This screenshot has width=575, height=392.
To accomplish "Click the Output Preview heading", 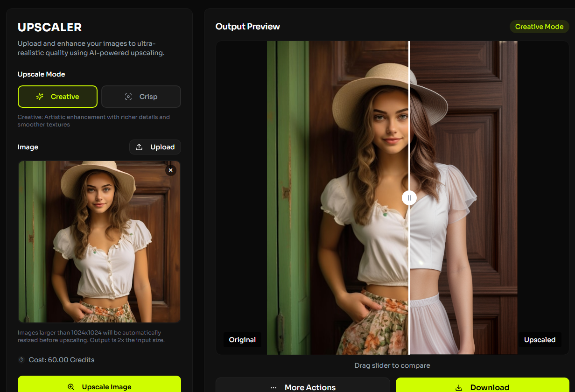I will pyautogui.click(x=247, y=27).
